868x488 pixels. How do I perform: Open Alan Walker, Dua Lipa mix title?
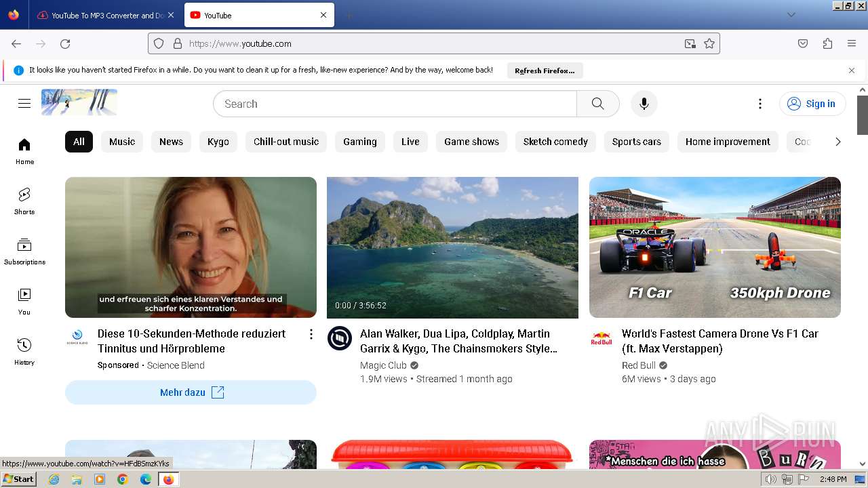point(459,341)
